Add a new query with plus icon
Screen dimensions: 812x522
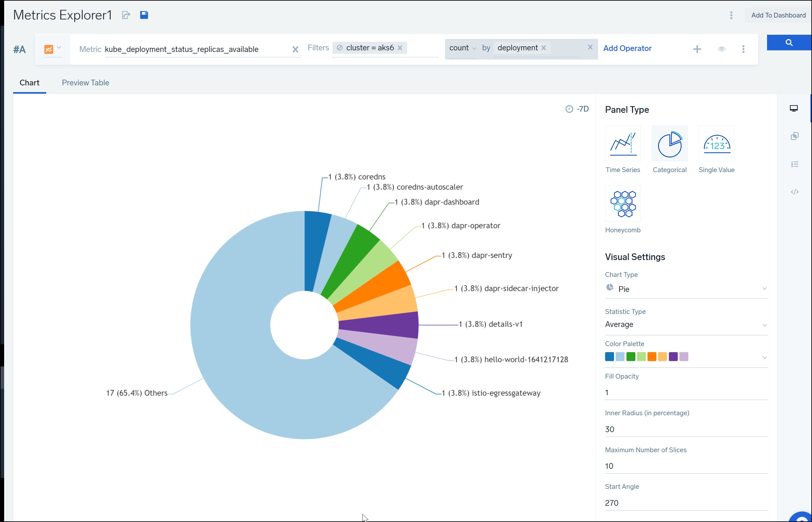pyautogui.click(x=697, y=49)
